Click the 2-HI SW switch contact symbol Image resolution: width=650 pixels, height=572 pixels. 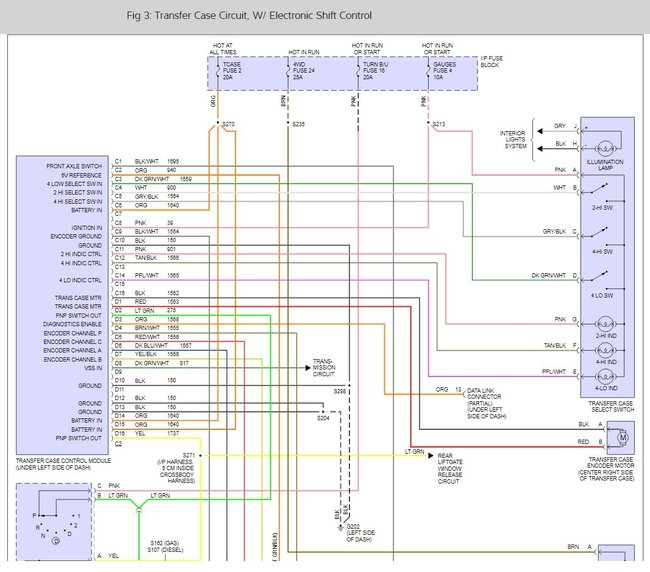(599, 189)
